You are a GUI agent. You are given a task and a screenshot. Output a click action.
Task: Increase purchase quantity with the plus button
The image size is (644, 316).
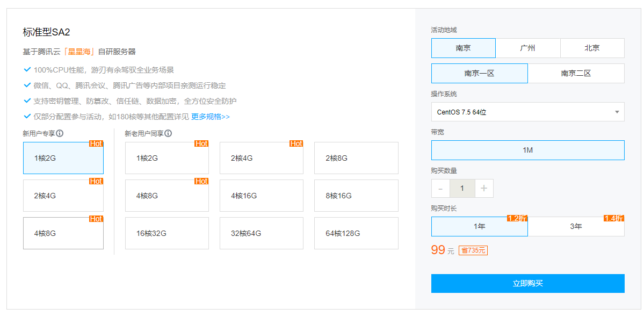pos(484,189)
